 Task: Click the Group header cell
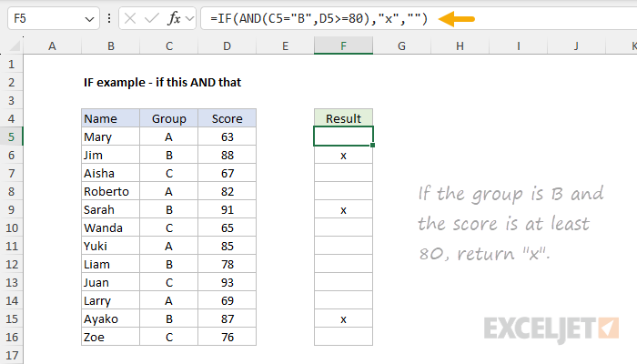click(x=169, y=118)
